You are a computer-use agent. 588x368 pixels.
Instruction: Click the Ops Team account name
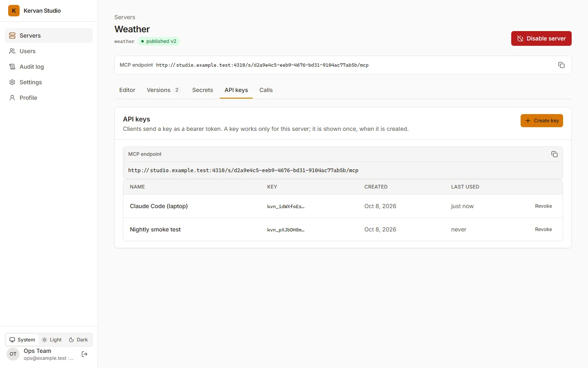tap(38, 351)
